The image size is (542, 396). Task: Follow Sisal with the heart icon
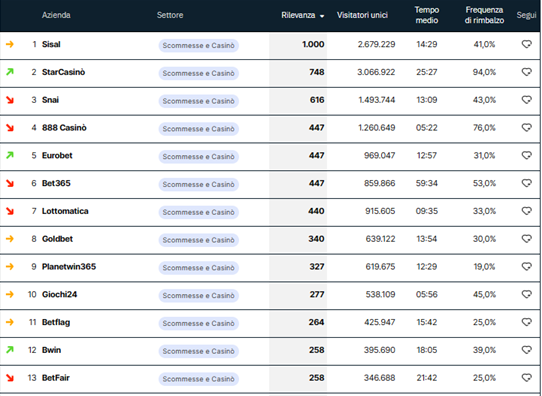526,44
